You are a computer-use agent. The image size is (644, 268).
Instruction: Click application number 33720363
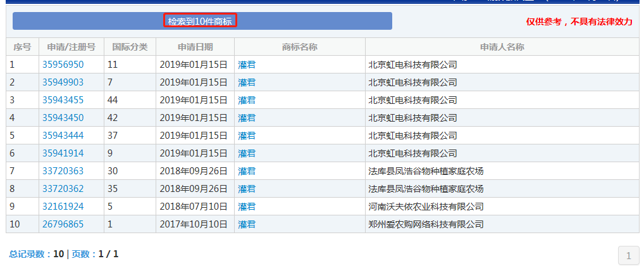pos(63,171)
